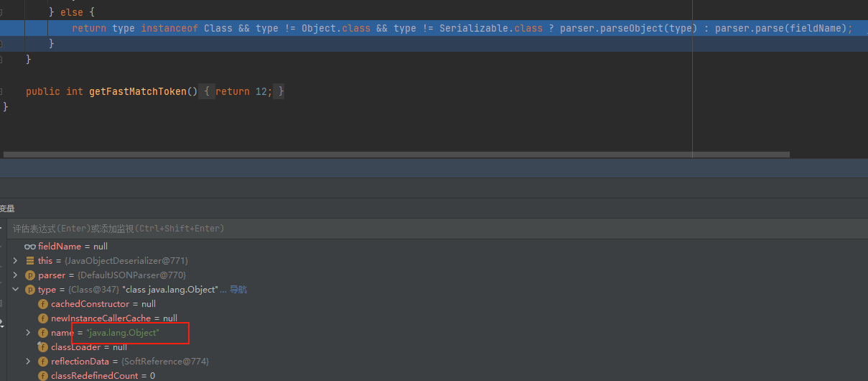Click the 'this' object stack icon

click(30, 260)
